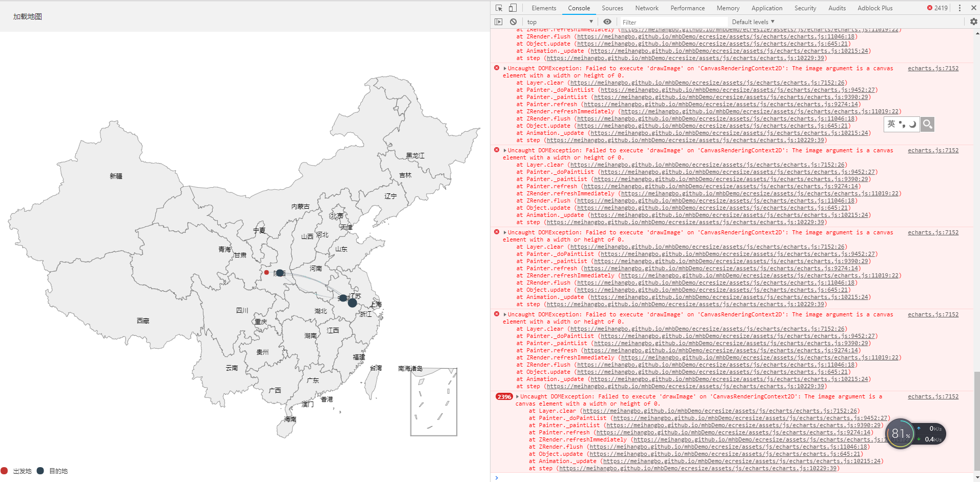Screen dimensions: 980x482
Task: Click the IME search magnifier icon
Action: pos(927,124)
